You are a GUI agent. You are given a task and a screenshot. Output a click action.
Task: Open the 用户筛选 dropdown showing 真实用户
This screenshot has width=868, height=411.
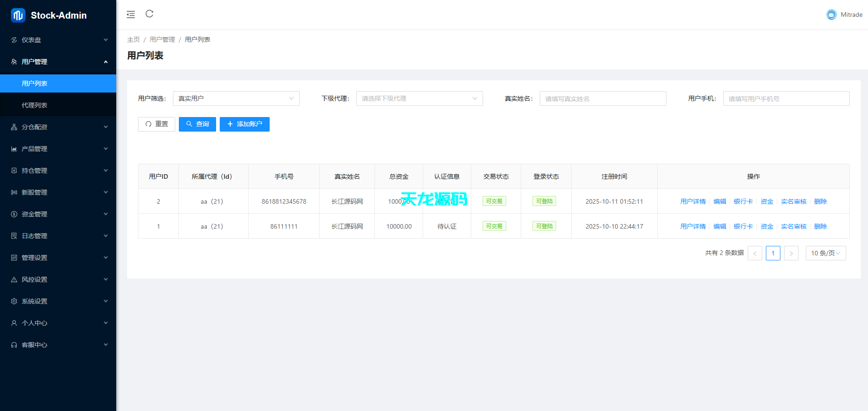(236, 98)
